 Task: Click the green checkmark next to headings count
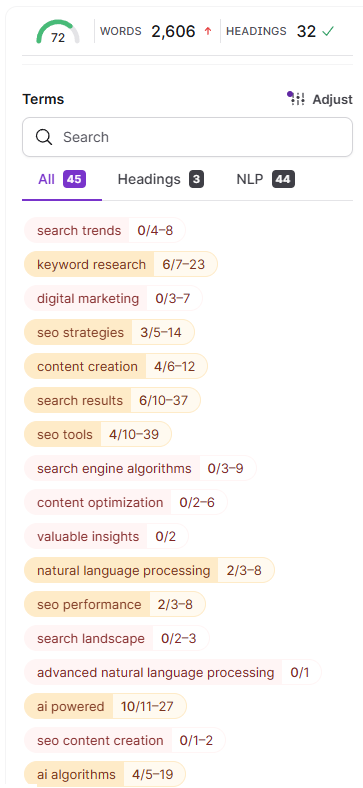point(328,31)
